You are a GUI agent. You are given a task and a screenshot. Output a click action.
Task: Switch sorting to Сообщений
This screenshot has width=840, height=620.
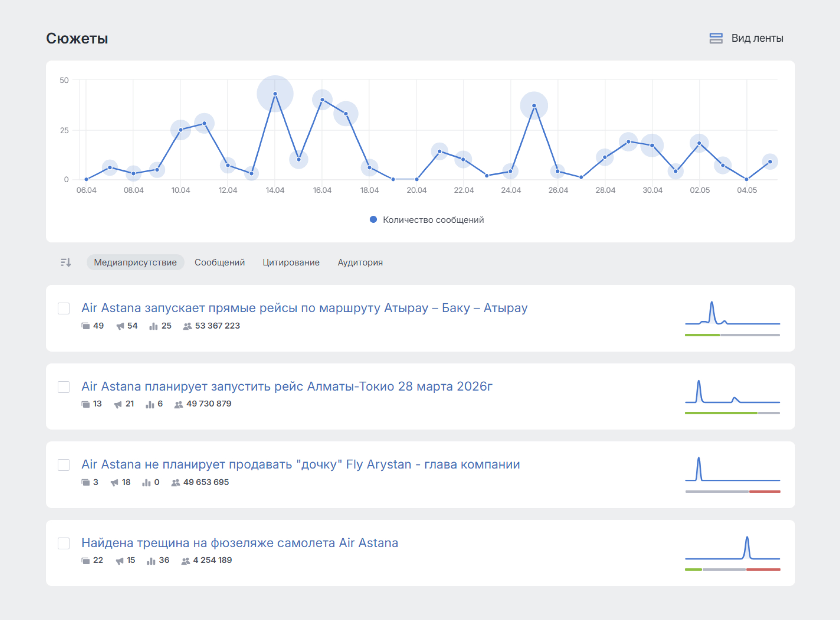pyautogui.click(x=220, y=262)
